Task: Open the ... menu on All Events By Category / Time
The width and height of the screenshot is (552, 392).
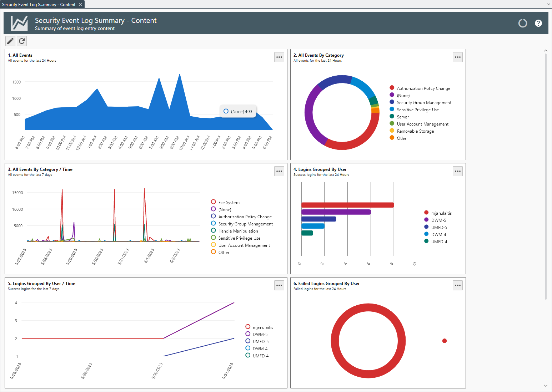Action: 279,171
